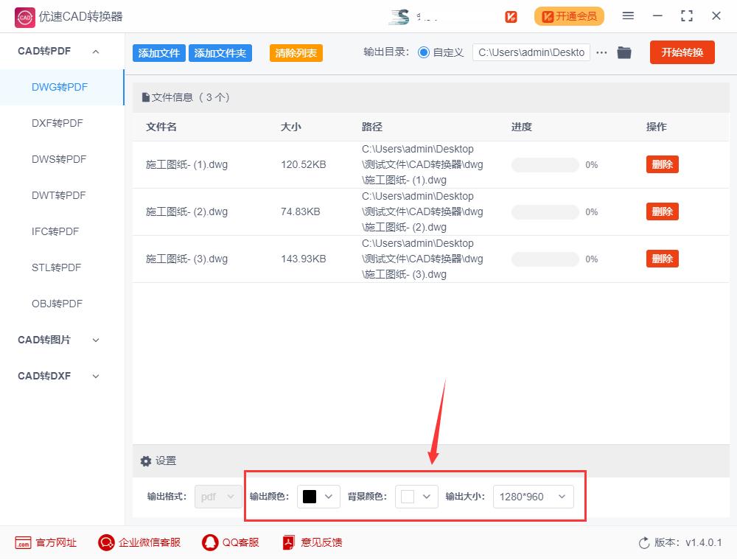Open the hamburger menu icon

point(628,16)
